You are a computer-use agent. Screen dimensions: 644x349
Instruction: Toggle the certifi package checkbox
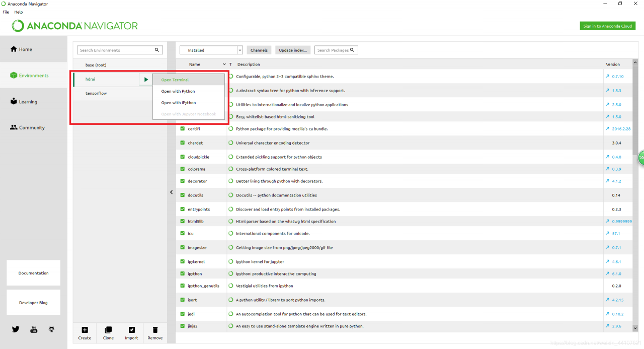[x=183, y=129]
